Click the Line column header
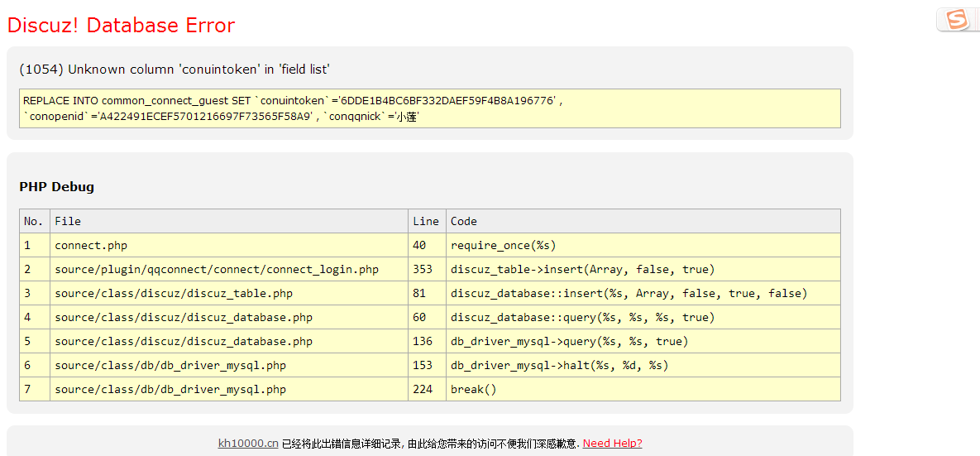The image size is (980, 456). click(x=426, y=222)
